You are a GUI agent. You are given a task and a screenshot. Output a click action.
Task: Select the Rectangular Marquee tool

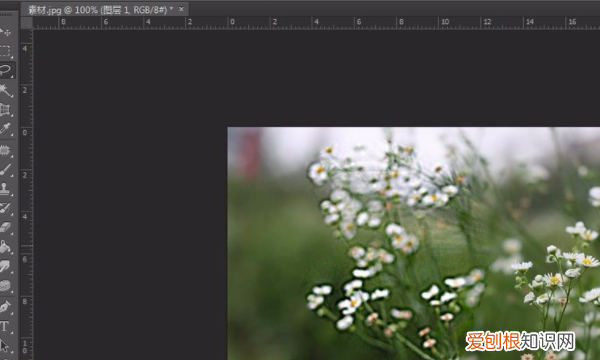pos(6,51)
